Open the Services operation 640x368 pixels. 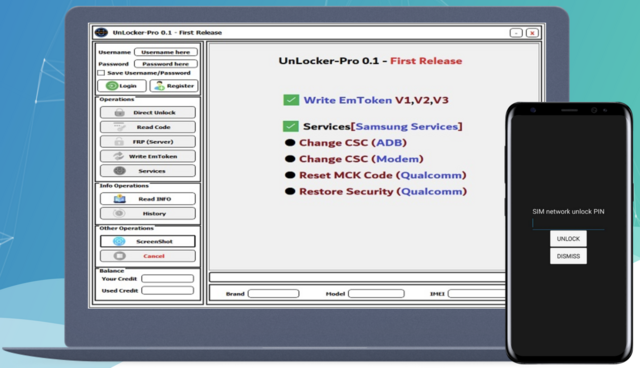click(148, 171)
